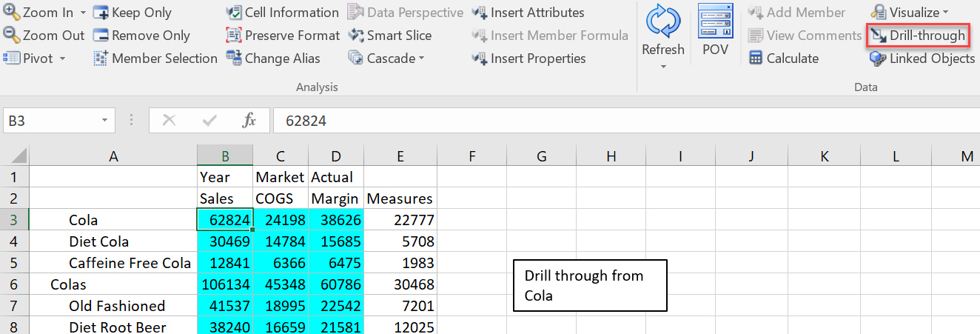Click the Remove Only icon
This screenshot has width=980, height=334.
(101, 35)
